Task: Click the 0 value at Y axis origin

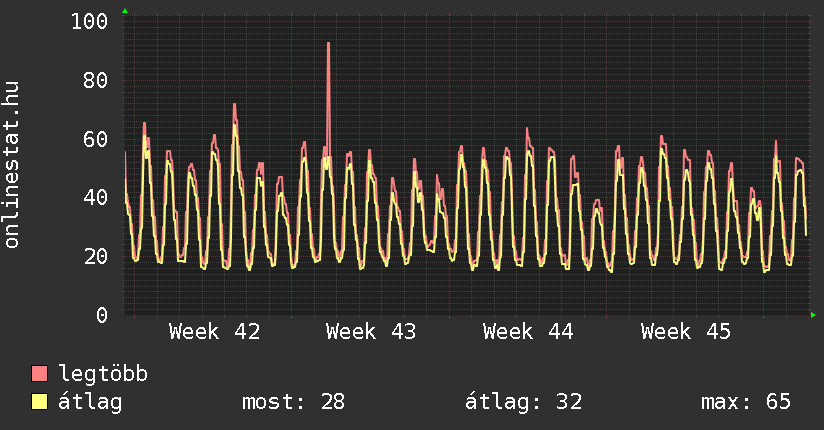Action: [x=101, y=315]
